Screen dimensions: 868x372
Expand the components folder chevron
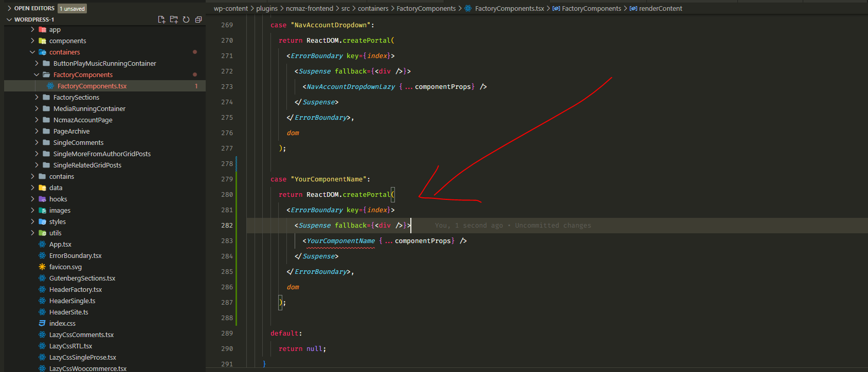point(32,41)
